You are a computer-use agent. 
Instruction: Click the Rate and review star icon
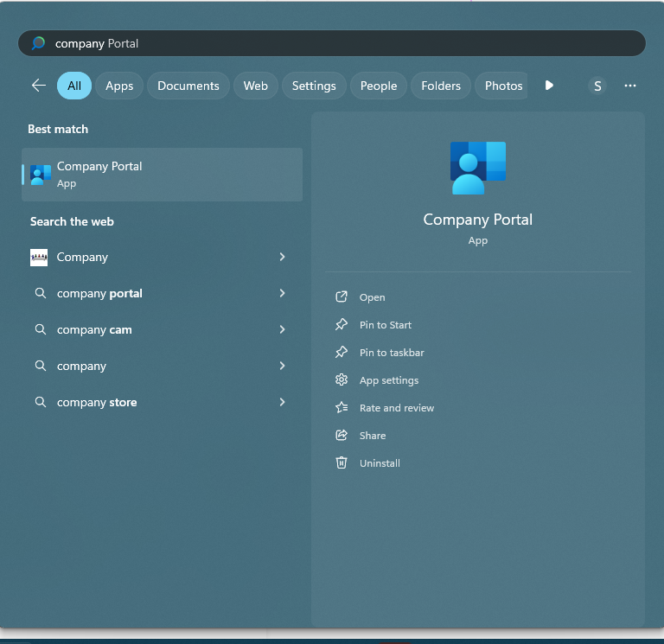tap(342, 408)
